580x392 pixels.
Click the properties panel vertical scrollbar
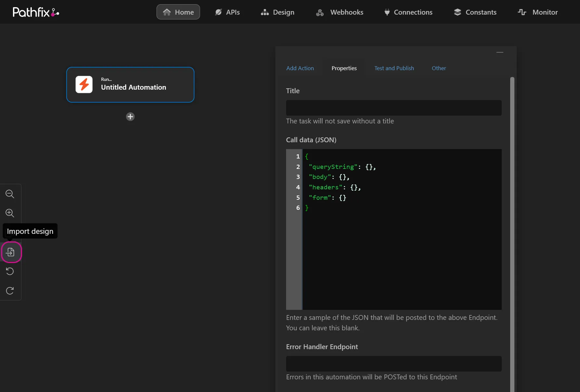[512, 234]
